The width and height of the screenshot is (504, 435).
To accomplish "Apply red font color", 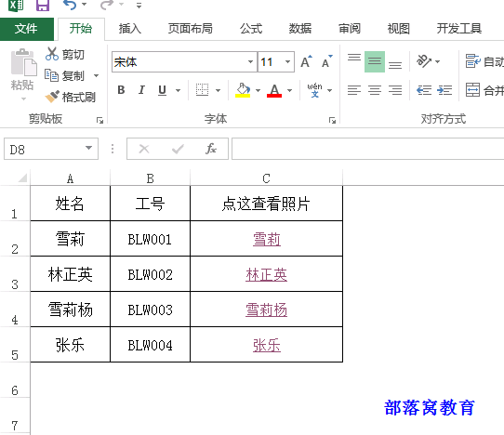I will [x=274, y=90].
